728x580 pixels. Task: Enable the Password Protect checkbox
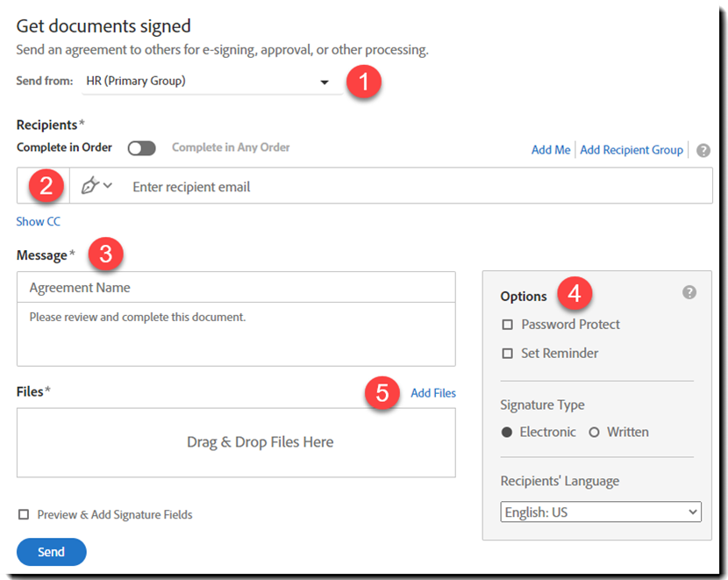point(507,325)
